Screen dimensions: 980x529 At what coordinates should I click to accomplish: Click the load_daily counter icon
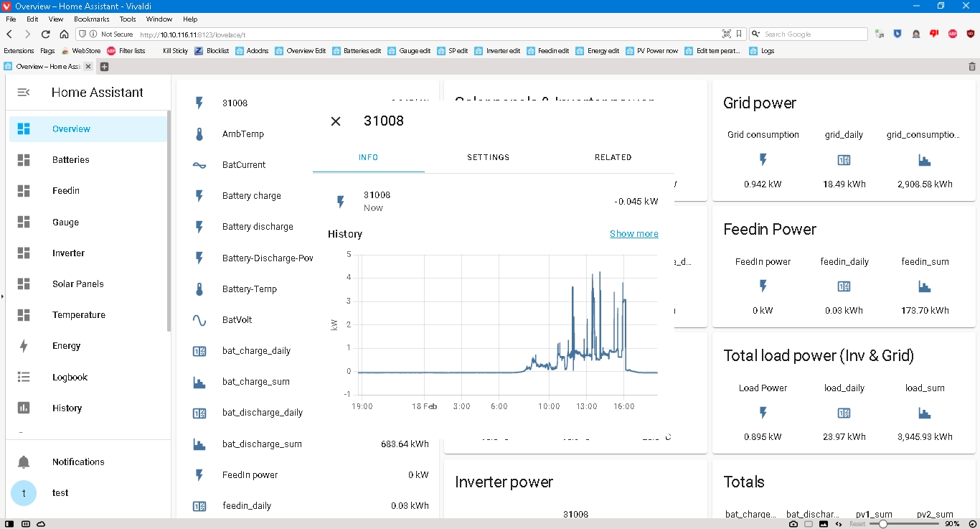pos(844,413)
